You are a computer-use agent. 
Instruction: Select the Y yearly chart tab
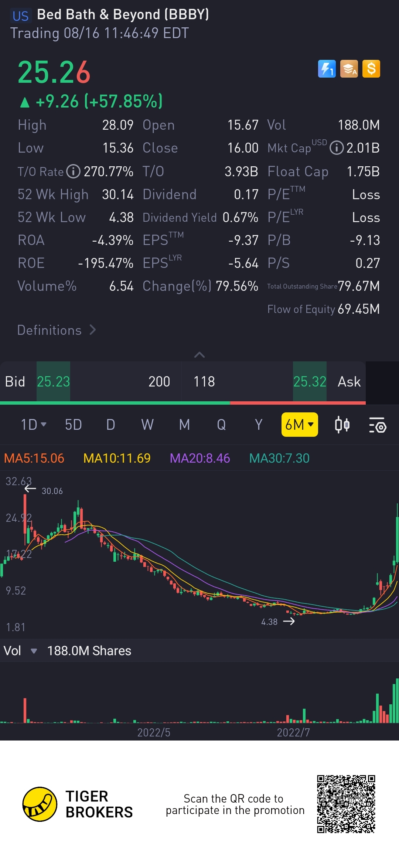tap(259, 425)
